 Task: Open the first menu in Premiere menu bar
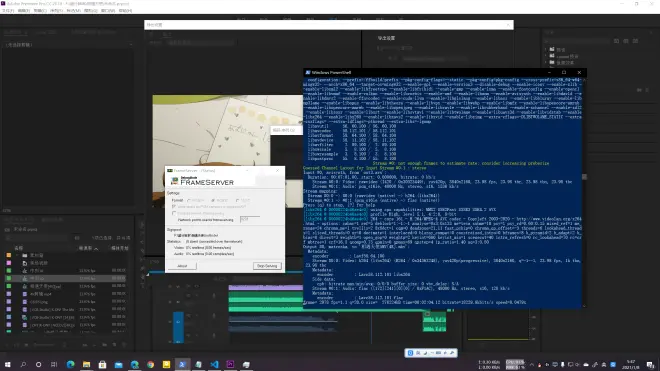tap(8, 11)
